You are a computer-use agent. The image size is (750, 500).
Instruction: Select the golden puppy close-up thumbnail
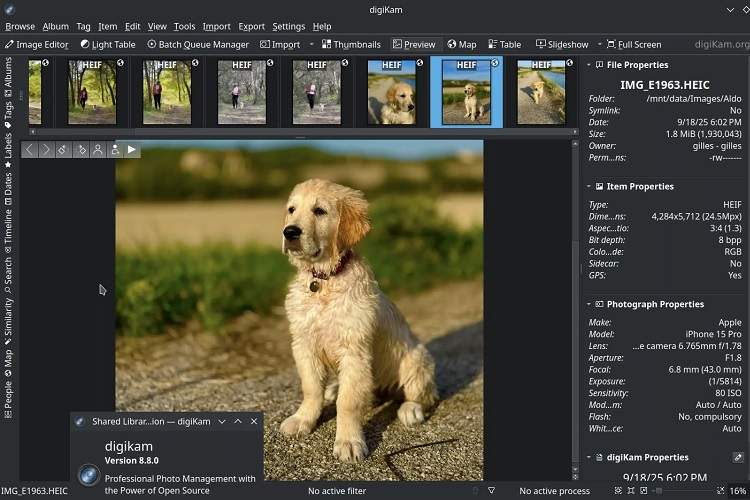pos(391,92)
